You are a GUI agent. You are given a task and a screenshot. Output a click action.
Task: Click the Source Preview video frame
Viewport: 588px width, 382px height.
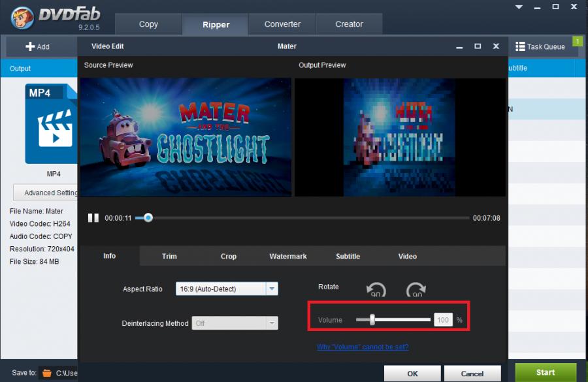click(186, 137)
